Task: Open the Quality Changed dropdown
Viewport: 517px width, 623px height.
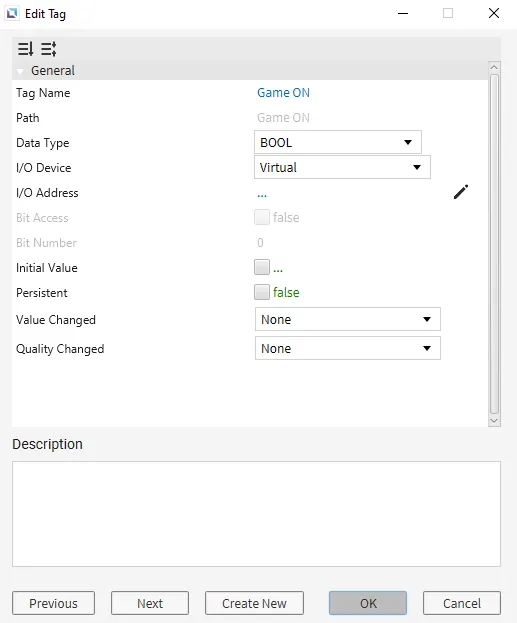Action: click(x=348, y=348)
